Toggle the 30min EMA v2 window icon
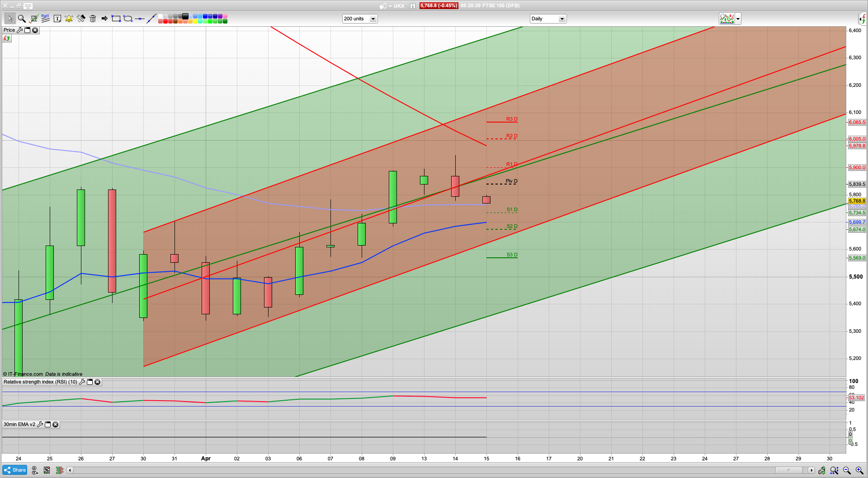868x478 pixels. [x=47, y=425]
